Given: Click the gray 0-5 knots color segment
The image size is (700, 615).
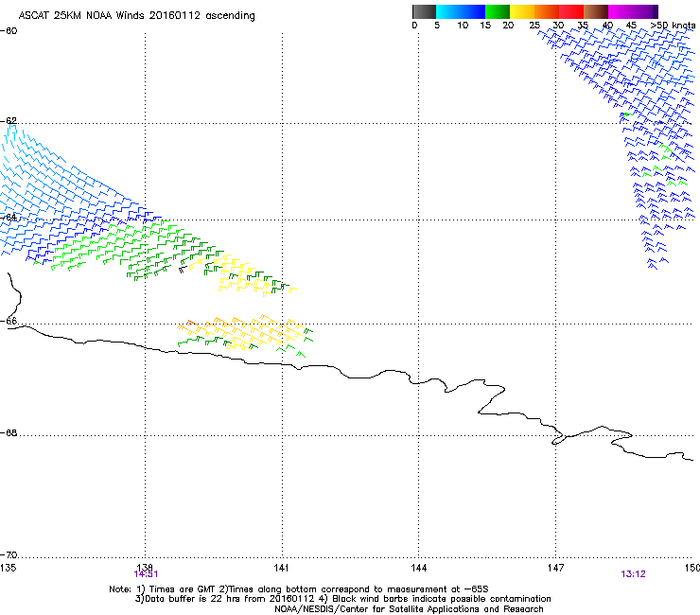Looking at the screenshot, I should (x=424, y=11).
